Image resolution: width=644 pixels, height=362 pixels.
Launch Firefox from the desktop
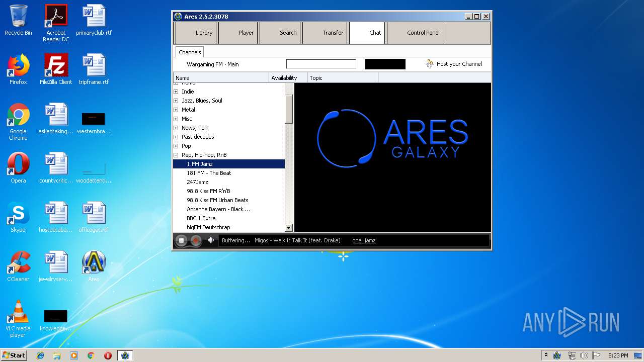tap(18, 69)
